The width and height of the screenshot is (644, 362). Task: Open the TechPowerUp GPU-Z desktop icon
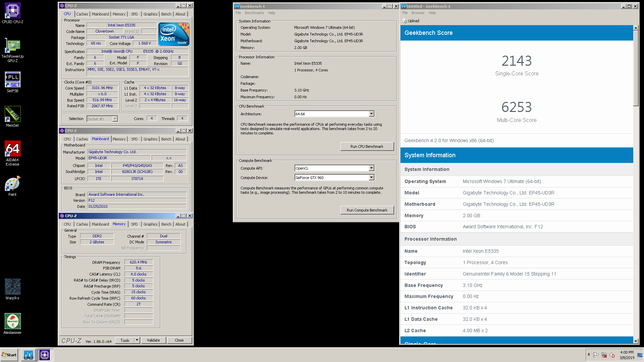click(x=12, y=50)
